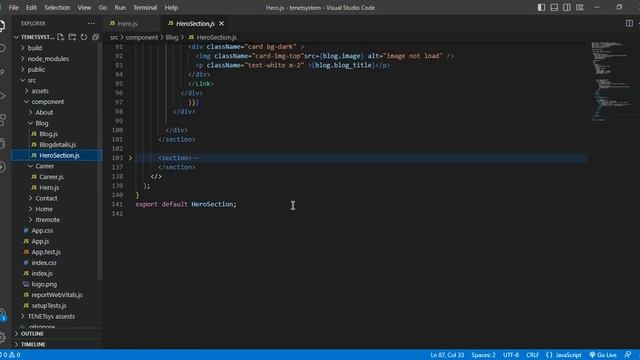The width and height of the screenshot is (640, 360).
Task: Click CRLF end of line selector
Action: (532, 355)
